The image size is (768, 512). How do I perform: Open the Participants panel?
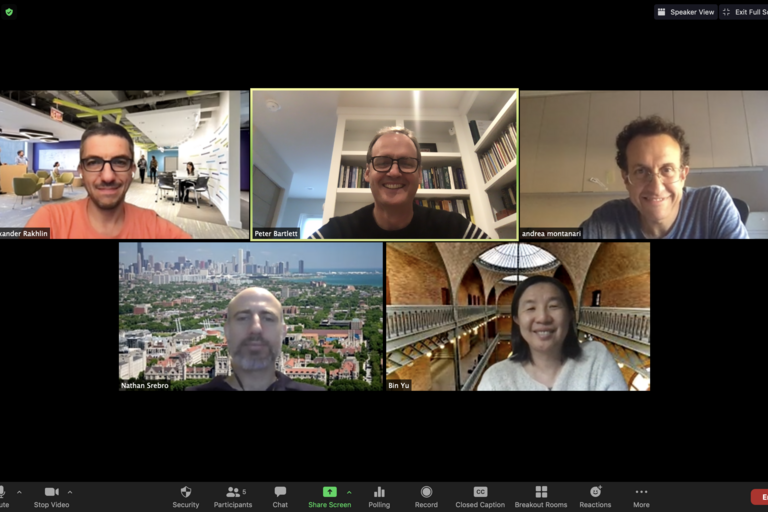[233, 496]
